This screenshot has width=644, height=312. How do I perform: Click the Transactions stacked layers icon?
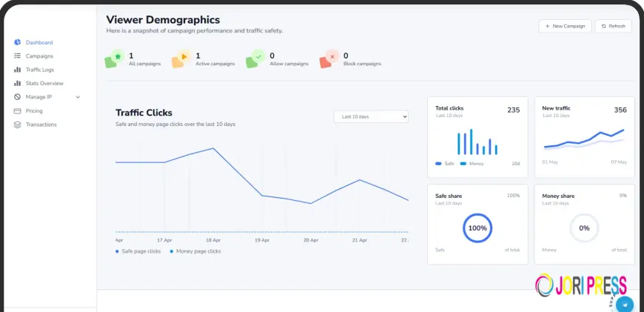[x=17, y=125]
